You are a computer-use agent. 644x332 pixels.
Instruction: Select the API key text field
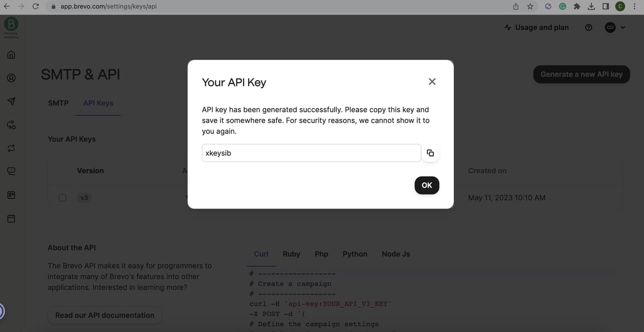[311, 153]
